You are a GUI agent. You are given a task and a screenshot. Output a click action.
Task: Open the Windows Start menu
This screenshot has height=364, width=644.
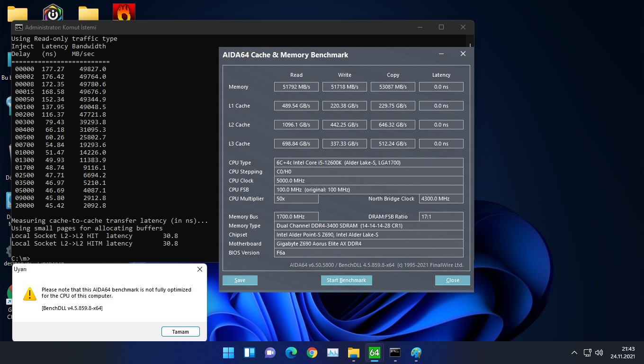[228, 353]
